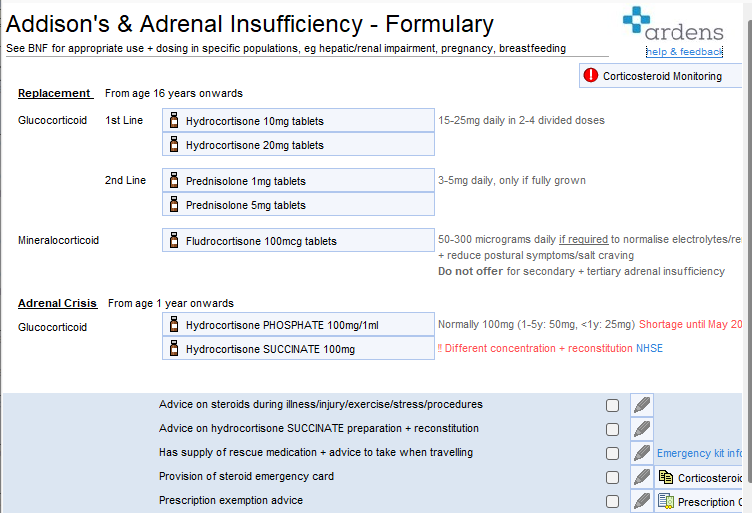
Task: Click the Hydrocortisone 10mg tablets medication icon
Action: click(174, 121)
